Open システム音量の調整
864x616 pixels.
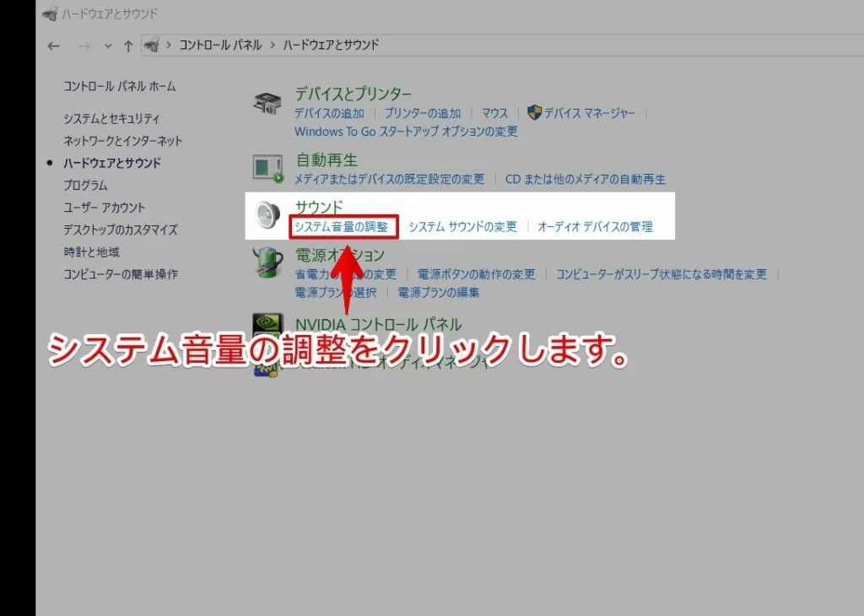click(344, 226)
